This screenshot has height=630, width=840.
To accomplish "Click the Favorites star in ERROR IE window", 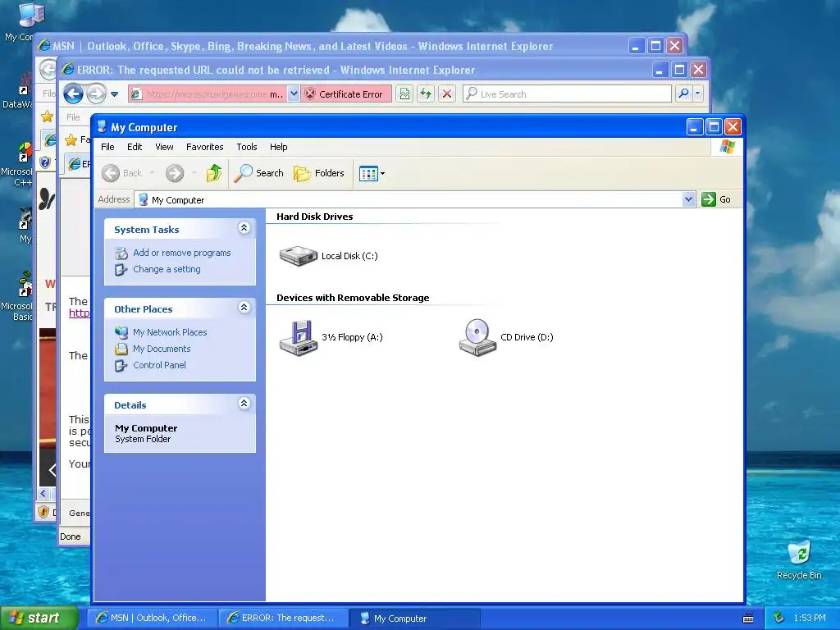I will (71, 140).
